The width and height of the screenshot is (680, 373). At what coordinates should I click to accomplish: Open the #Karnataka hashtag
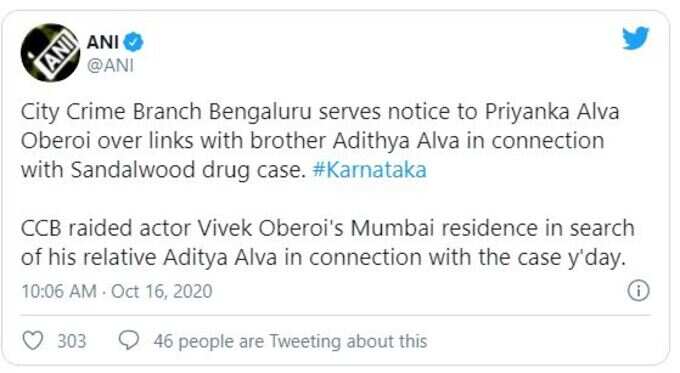point(369,170)
